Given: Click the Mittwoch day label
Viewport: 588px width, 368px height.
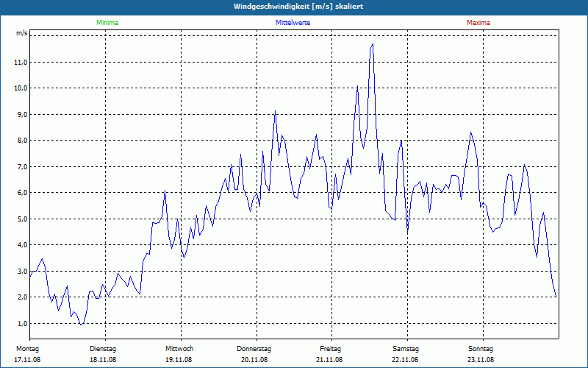Looking at the screenshot, I should point(179,349).
